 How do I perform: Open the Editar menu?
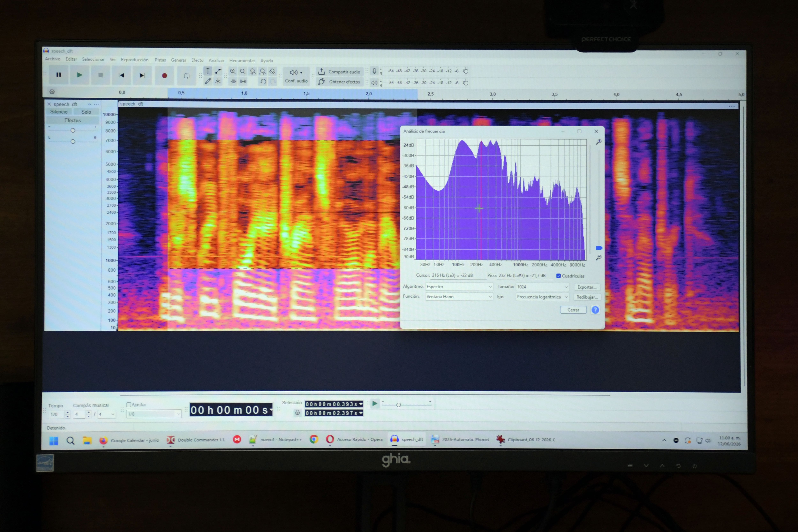point(71,59)
